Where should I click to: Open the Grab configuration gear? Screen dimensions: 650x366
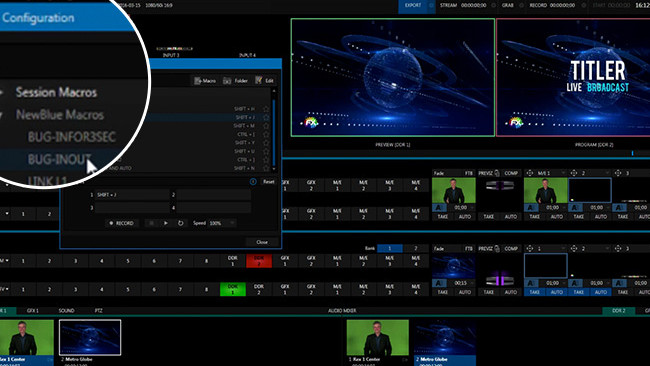click(521, 5)
